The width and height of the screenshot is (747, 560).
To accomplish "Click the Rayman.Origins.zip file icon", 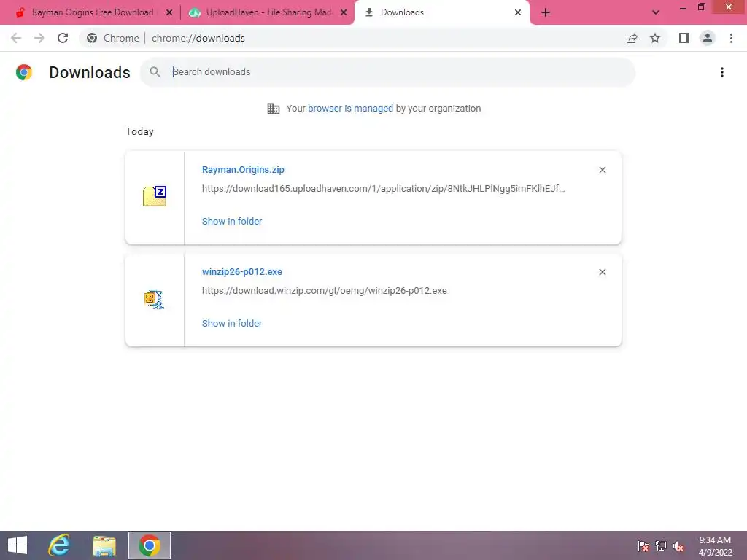I will point(155,196).
